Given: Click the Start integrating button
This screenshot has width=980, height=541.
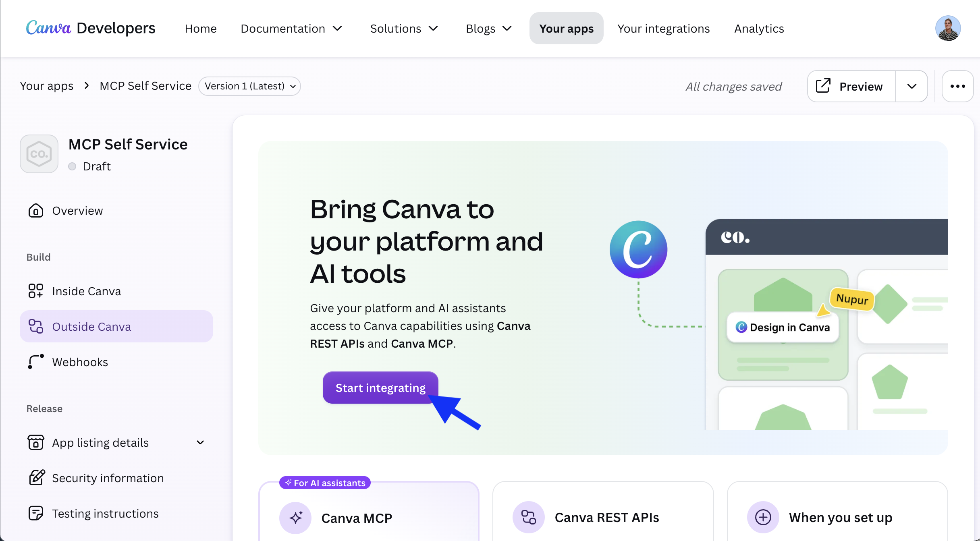Looking at the screenshot, I should click(x=380, y=388).
